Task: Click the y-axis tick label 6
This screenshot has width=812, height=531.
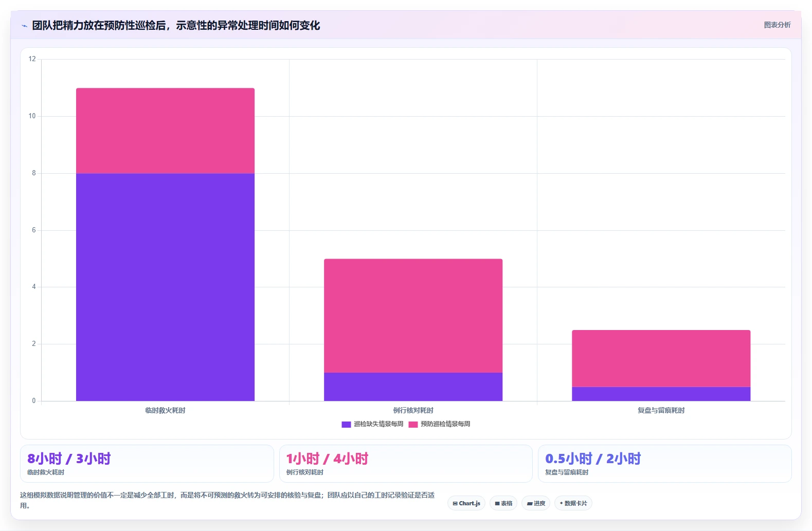Action: tap(34, 230)
